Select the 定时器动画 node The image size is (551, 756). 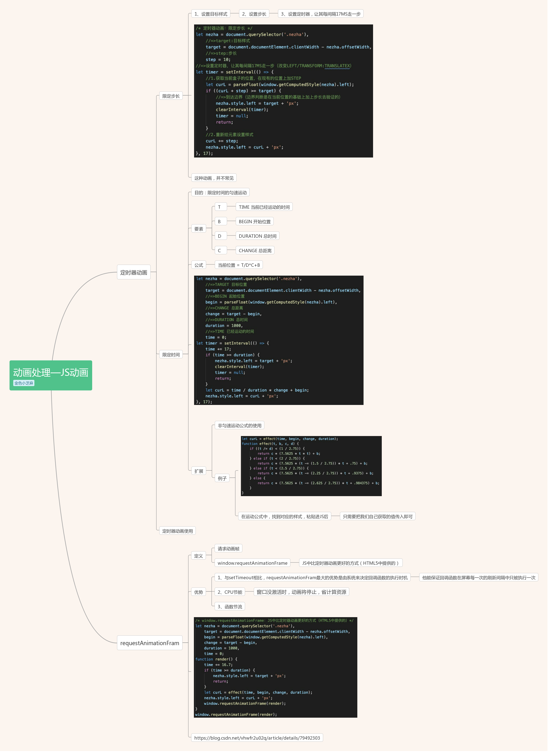(133, 272)
